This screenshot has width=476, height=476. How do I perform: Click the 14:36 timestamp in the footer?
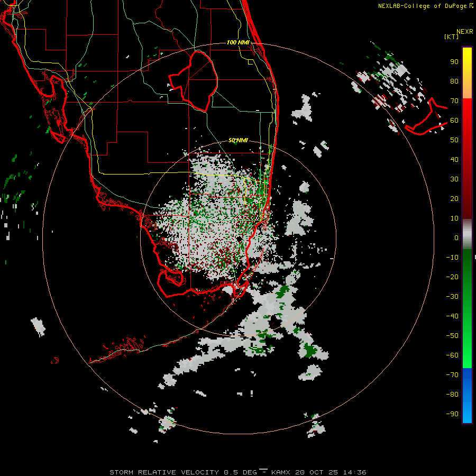coord(354,472)
